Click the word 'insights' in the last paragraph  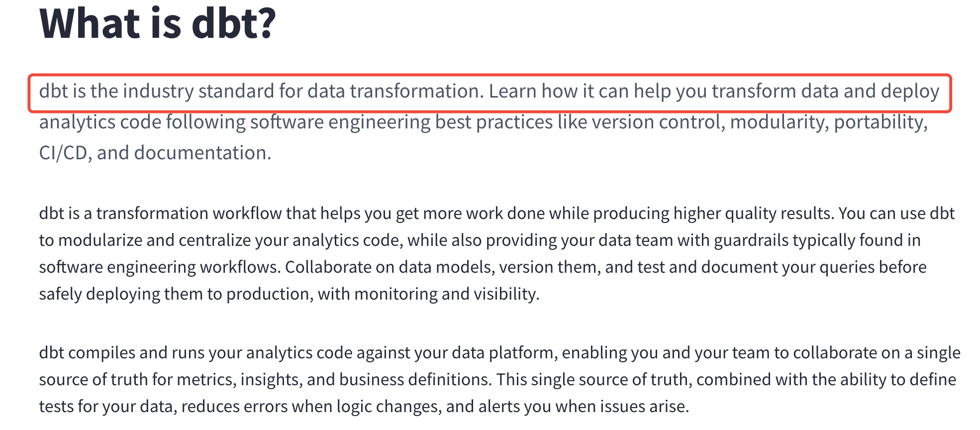coord(271,380)
